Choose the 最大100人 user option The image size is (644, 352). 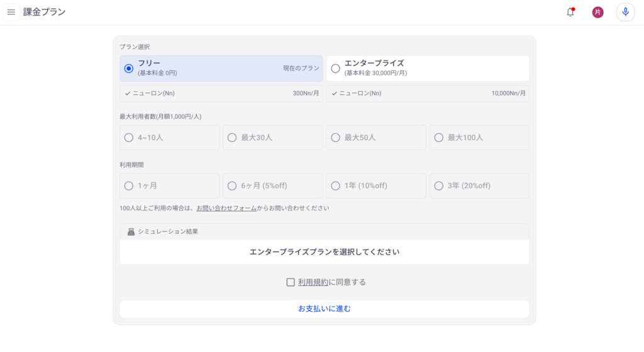tap(479, 138)
